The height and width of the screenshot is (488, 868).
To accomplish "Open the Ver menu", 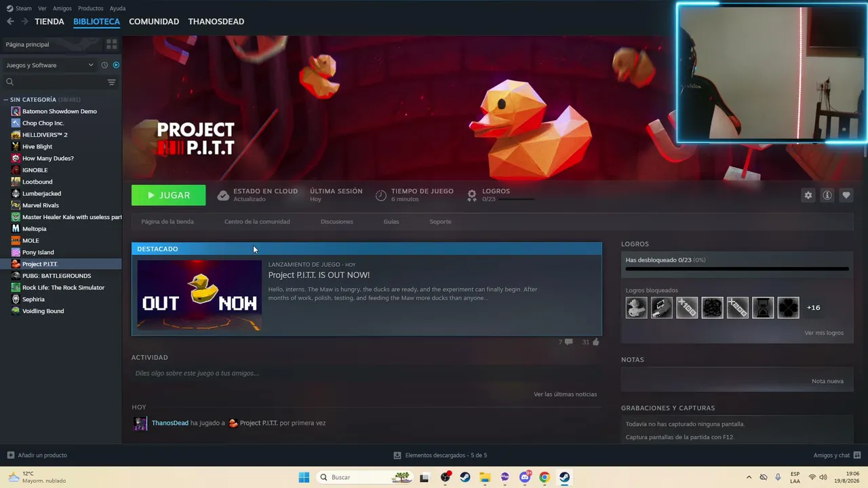I will [x=42, y=8].
